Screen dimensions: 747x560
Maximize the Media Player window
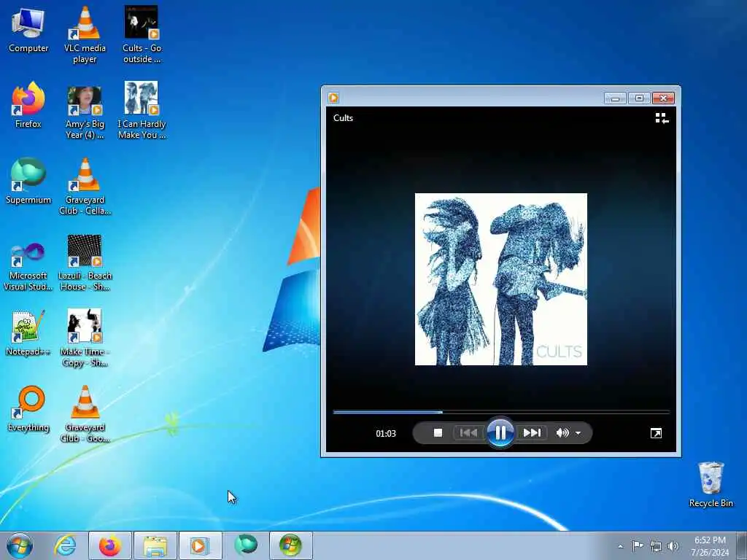tap(639, 98)
